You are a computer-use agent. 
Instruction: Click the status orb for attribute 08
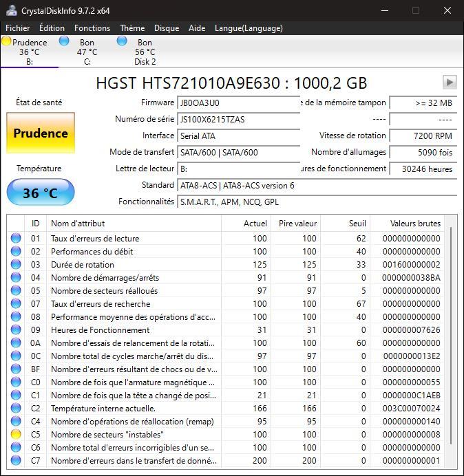[x=16, y=316]
